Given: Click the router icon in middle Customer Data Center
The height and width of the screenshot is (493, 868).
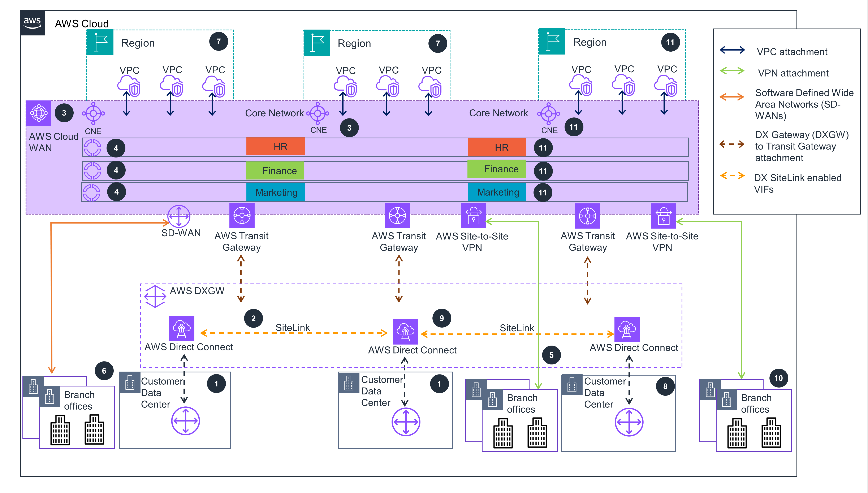Looking at the screenshot, I should [x=406, y=422].
